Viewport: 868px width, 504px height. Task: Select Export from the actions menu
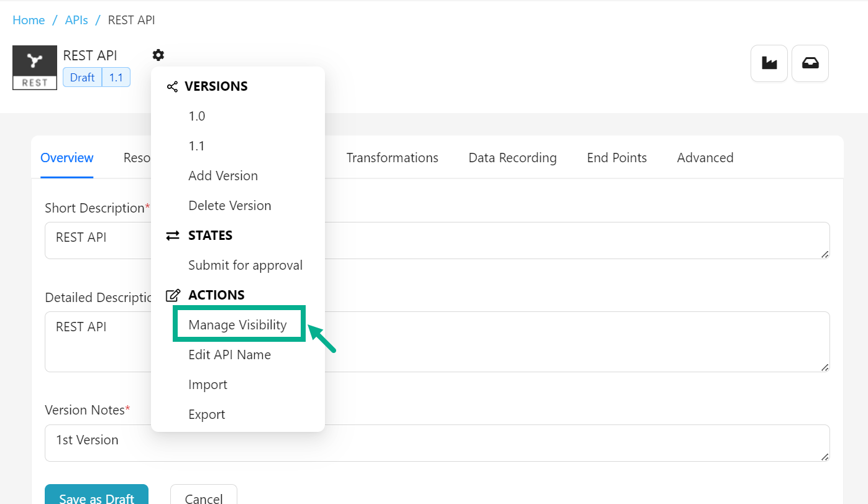tap(207, 415)
